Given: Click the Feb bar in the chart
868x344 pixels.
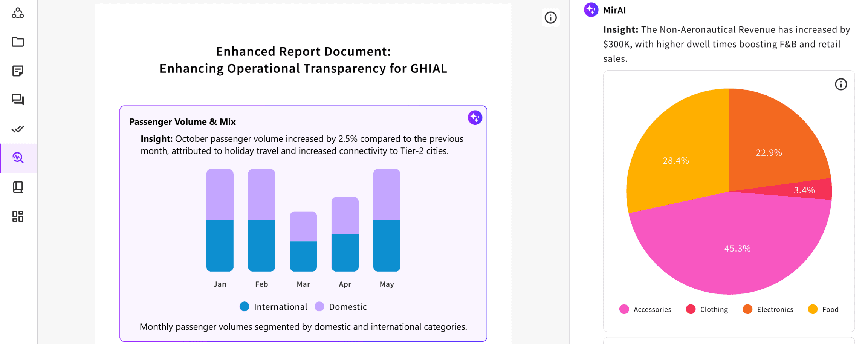Looking at the screenshot, I should pos(261,220).
